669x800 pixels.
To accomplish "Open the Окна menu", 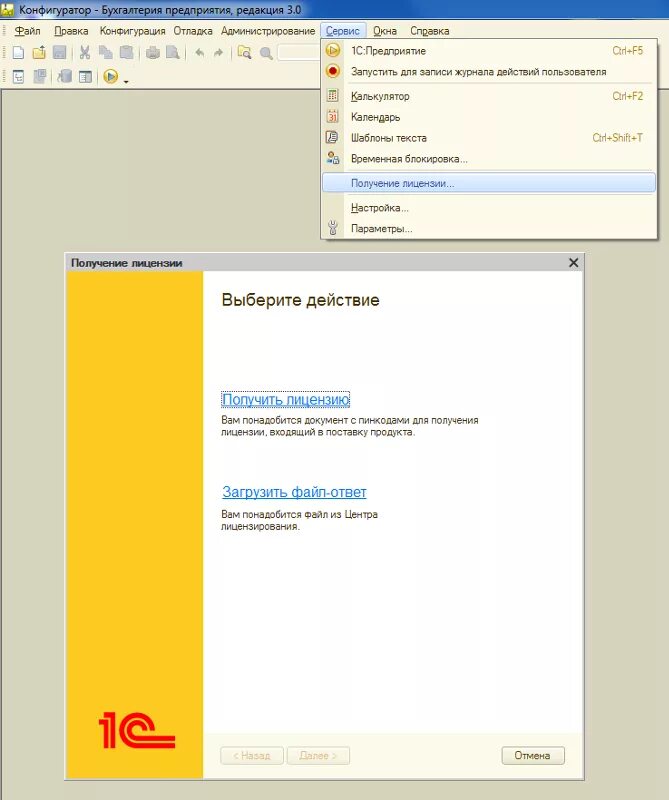I will coord(385,31).
